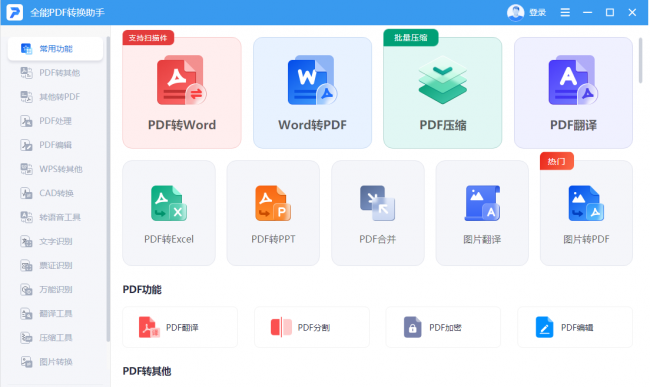Click the PDF加密 lock icon
Viewport: 650px width, 387px height.
tap(412, 327)
